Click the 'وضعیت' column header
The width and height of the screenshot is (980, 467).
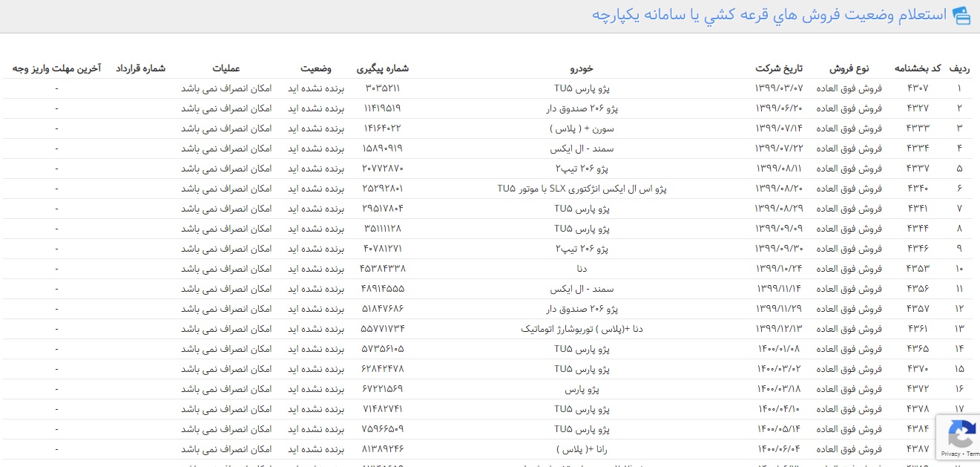[316, 68]
